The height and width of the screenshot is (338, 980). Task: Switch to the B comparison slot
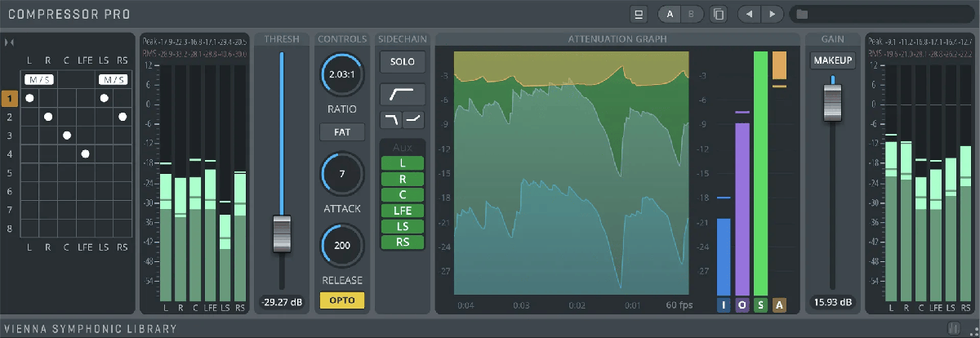pos(690,14)
